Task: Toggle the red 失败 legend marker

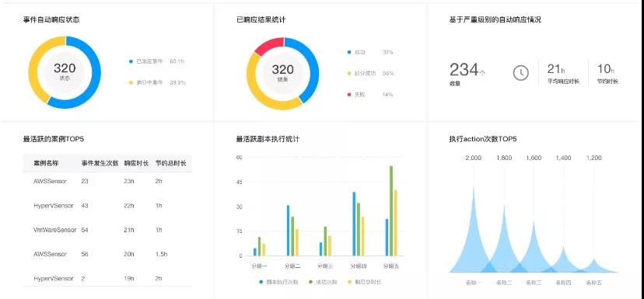Action: tap(349, 95)
